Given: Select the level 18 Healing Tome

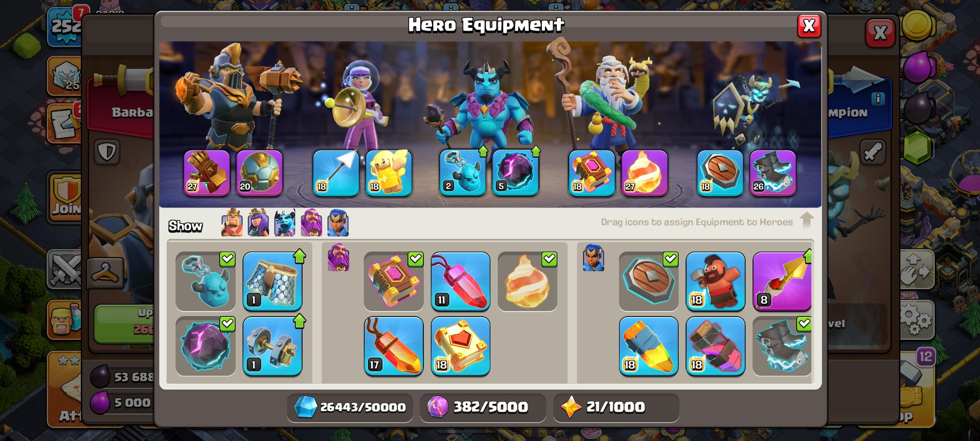Looking at the screenshot, I should point(460,346).
